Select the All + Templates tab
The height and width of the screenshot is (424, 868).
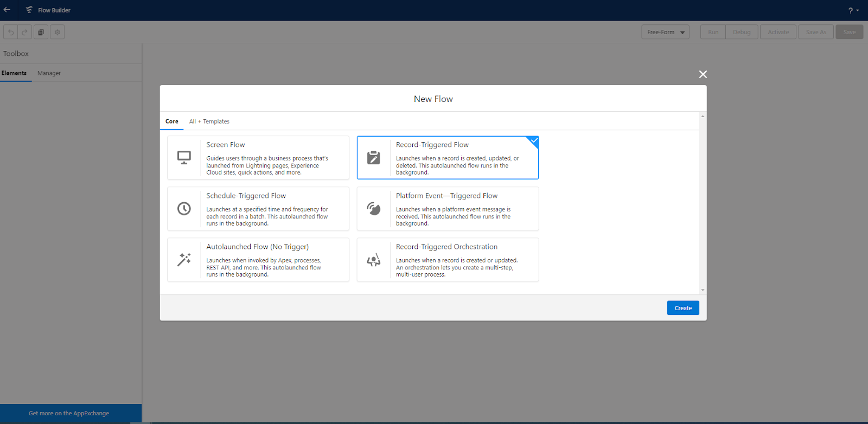click(209, 121)
